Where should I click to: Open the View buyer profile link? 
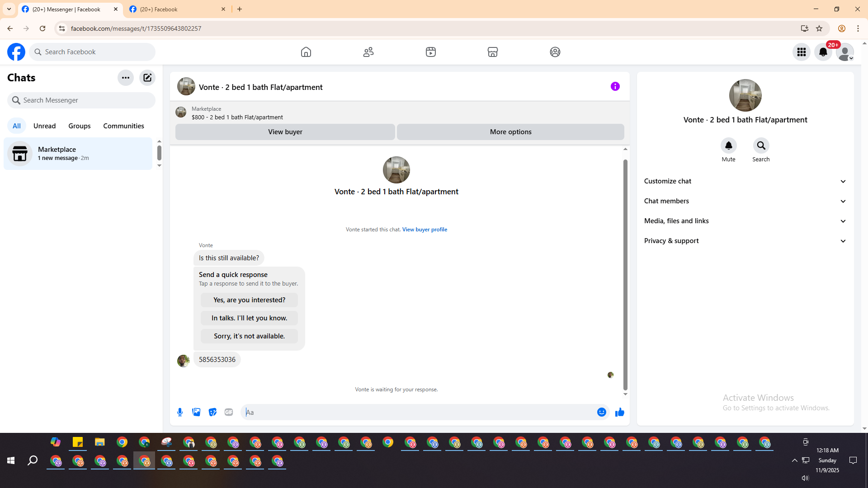pos(425,230)
